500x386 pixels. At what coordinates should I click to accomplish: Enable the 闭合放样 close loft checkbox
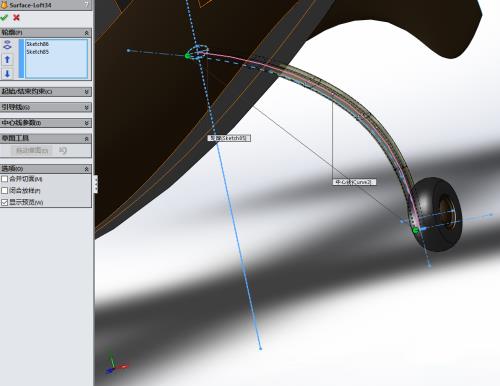click(x=4, y=190)
